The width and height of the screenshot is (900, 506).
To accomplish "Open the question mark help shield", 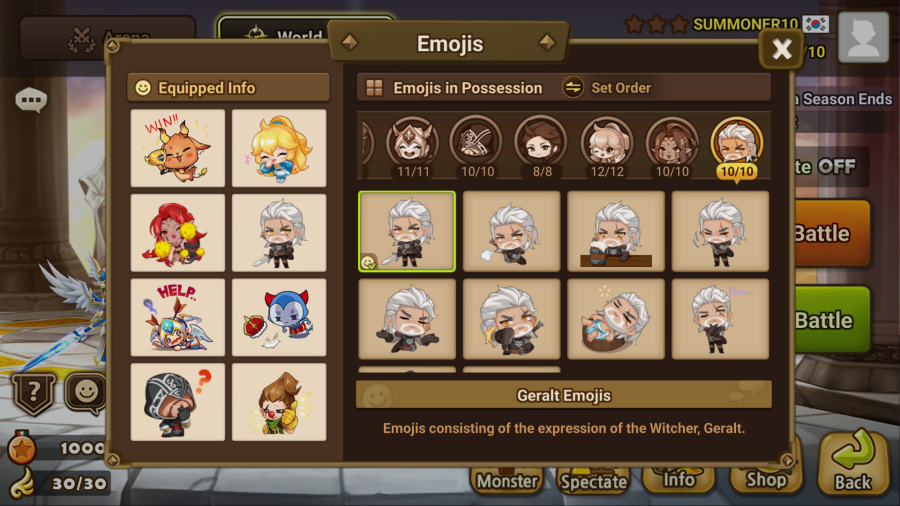I will 34,393.
